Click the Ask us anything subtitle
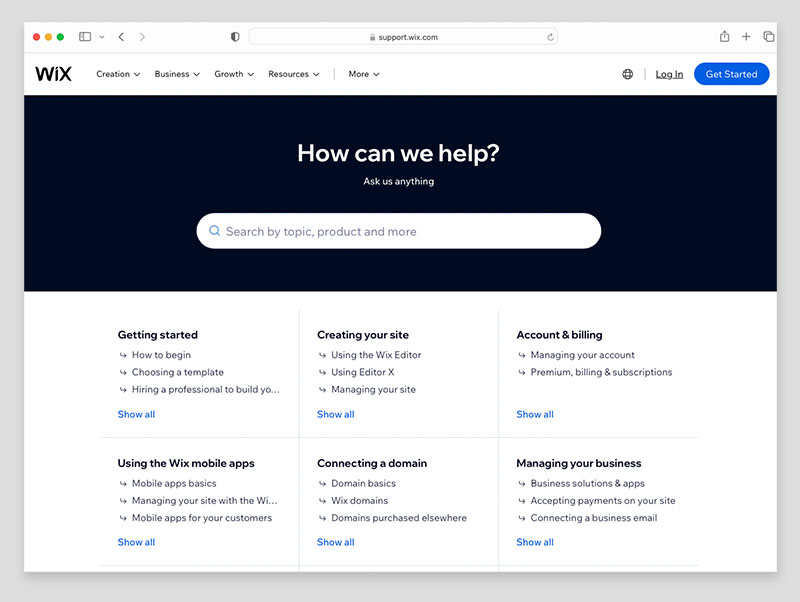 pos(398,181)
